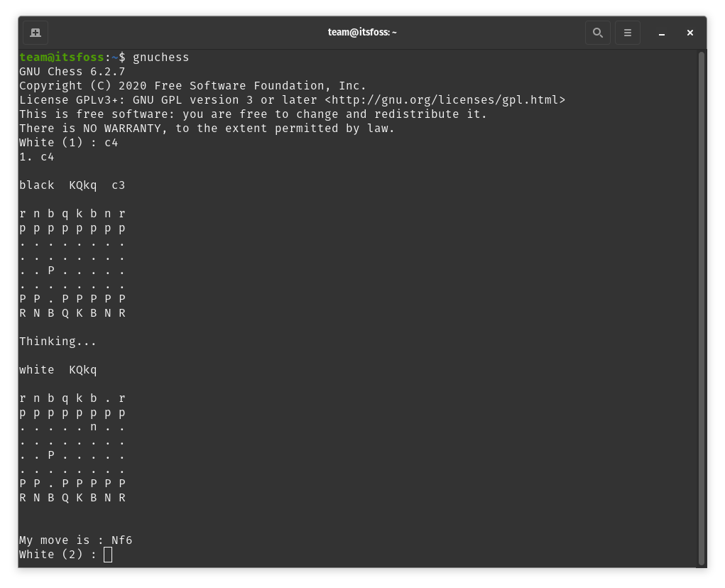Minimize the terminal window

coord(662,33)
